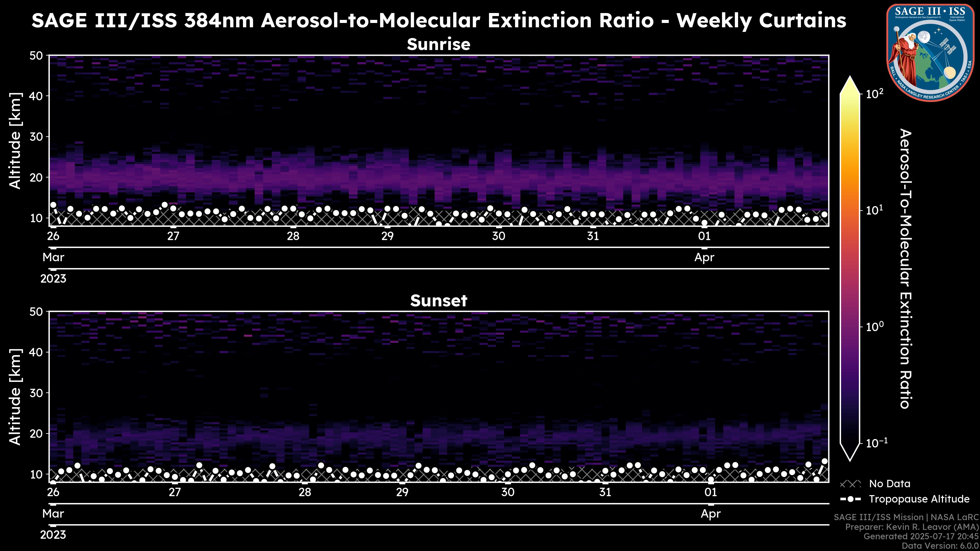Click the SAGE III ISS mission logo

click(929, 53)
